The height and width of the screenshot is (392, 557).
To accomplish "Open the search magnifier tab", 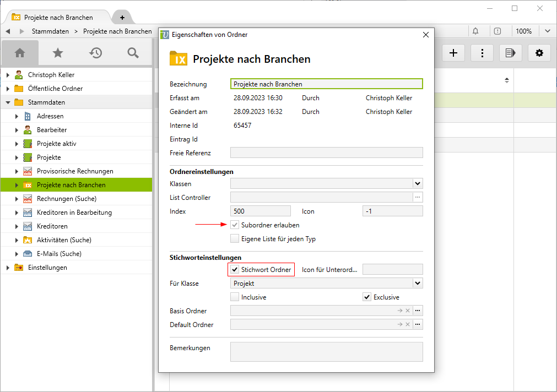I will tap(133, 53).
